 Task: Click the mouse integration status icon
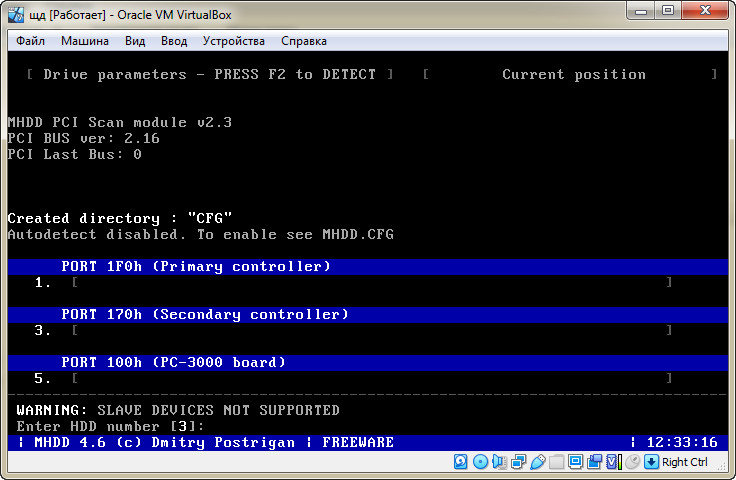click(x=633, y=462)
